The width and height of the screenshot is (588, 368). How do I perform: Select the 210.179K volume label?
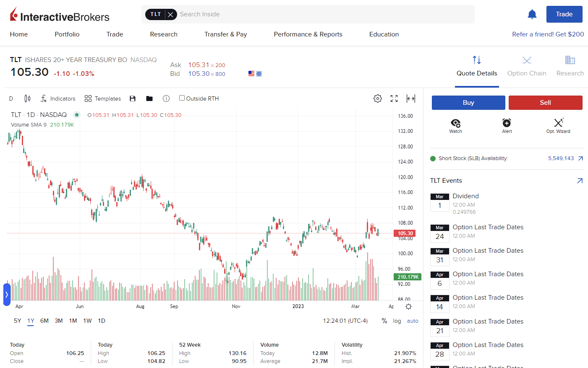click(x=407, y=277)
